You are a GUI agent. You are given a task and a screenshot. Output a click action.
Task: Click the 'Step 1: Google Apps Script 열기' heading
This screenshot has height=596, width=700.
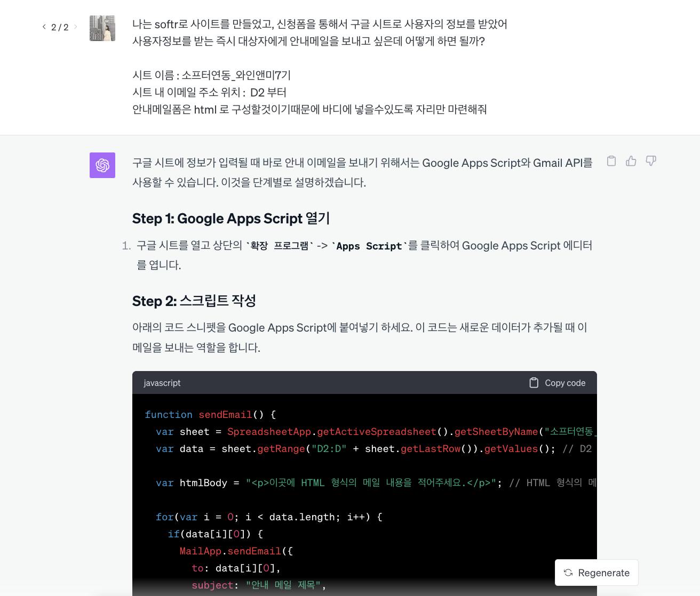click(231, 219)
